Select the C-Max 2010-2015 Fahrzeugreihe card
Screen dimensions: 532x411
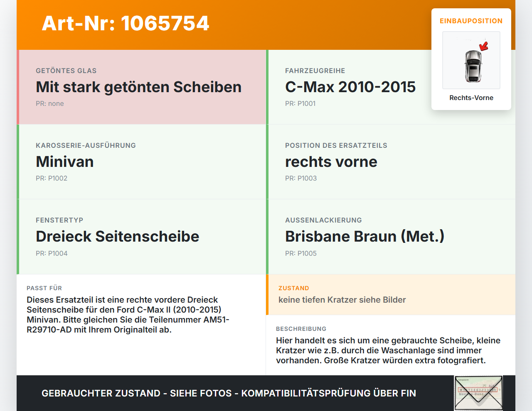point(391,87)
